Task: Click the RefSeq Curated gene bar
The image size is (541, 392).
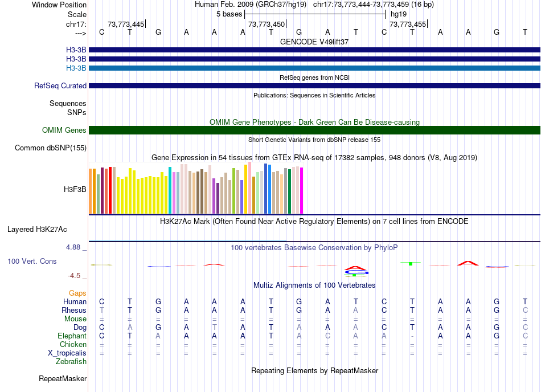Action: pos(315,85)
